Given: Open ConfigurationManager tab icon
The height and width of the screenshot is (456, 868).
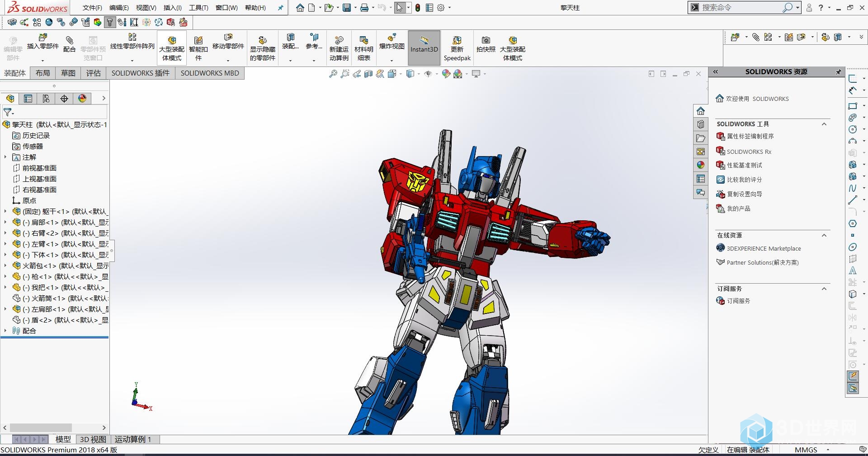Looking at the screenshot, I should [46, 99].
